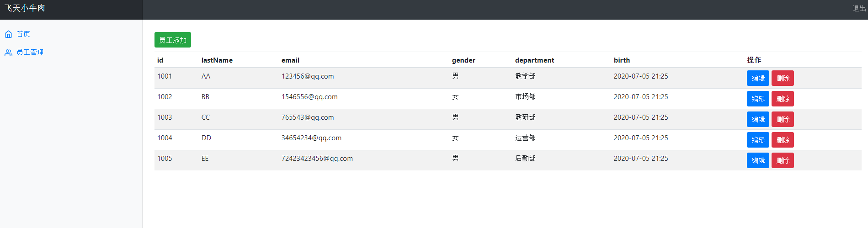Click the 飞天小牛肉 brand title
Image resolution: width=868 pixels, height=228 pixels.
25,8
